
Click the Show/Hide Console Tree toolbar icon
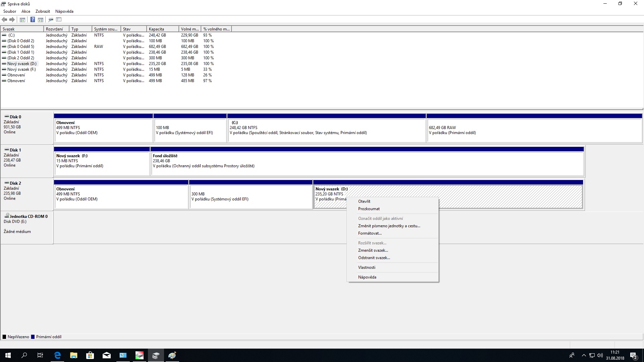[22, 19]
